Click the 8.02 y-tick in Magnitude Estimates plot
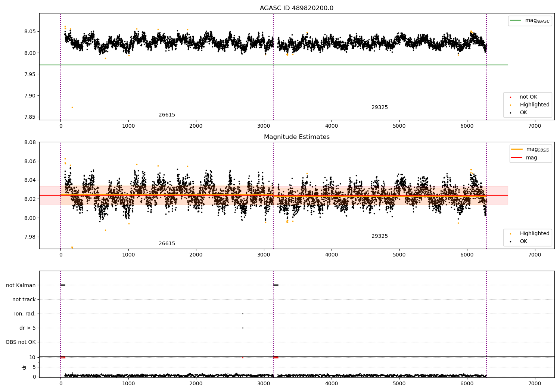 click(x=31, y=199)
